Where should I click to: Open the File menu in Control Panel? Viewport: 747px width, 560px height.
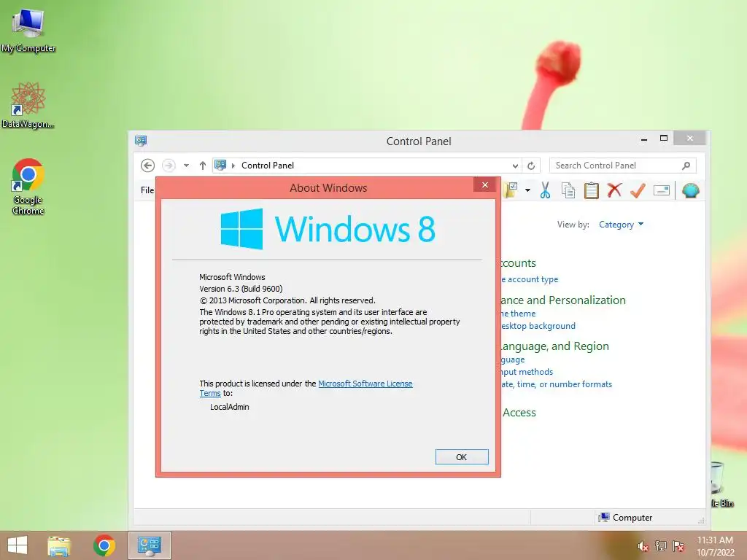tap(147, 190)
